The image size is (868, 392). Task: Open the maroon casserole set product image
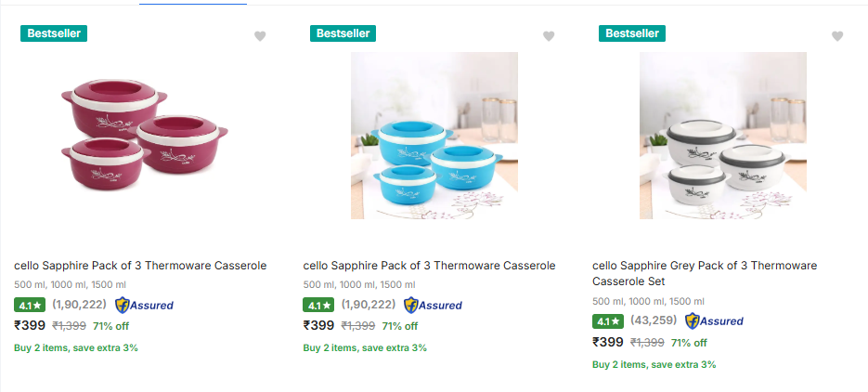pos(145,136)
